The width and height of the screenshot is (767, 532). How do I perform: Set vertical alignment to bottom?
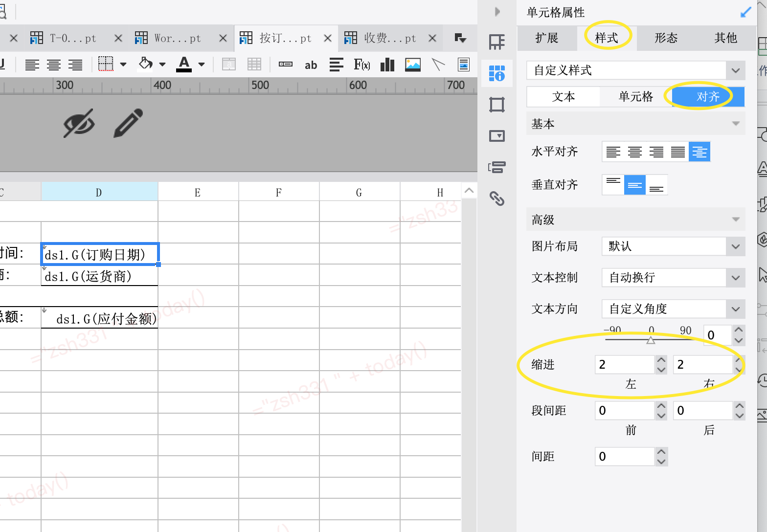pos(656,185)
